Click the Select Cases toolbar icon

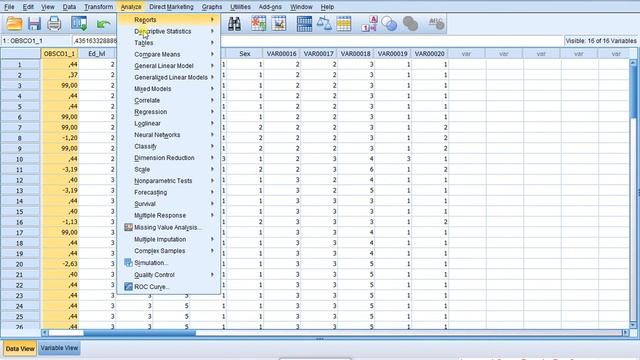[344, 24]
